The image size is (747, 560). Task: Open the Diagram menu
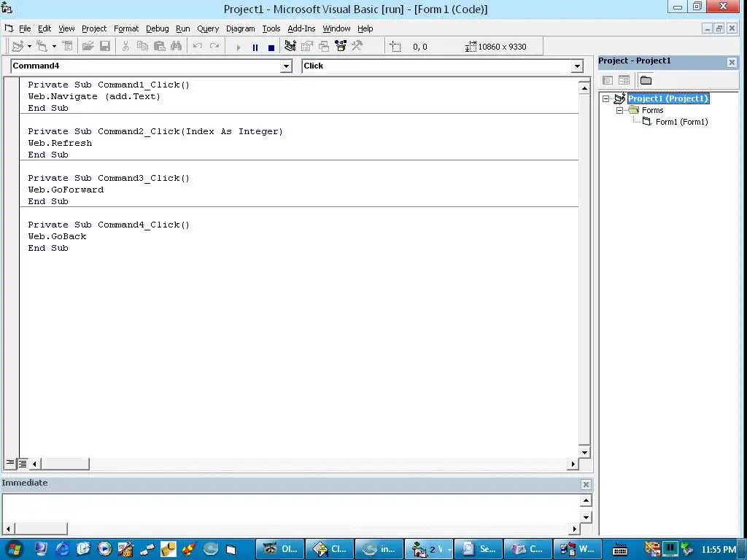click(x=241, y=28)
